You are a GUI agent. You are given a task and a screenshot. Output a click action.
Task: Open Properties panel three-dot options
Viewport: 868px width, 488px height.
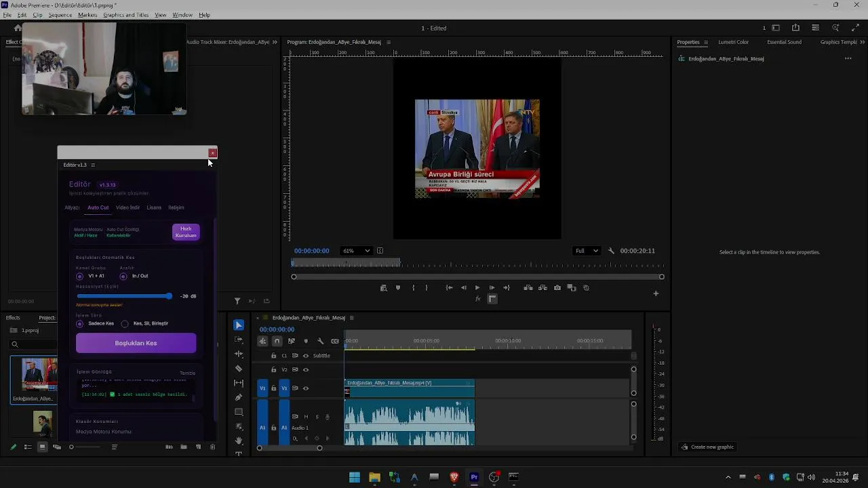[x=848, y=58]
